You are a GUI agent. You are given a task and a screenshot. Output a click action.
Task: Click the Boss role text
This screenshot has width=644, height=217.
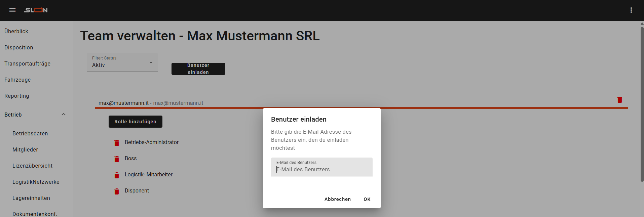point(131,159)
